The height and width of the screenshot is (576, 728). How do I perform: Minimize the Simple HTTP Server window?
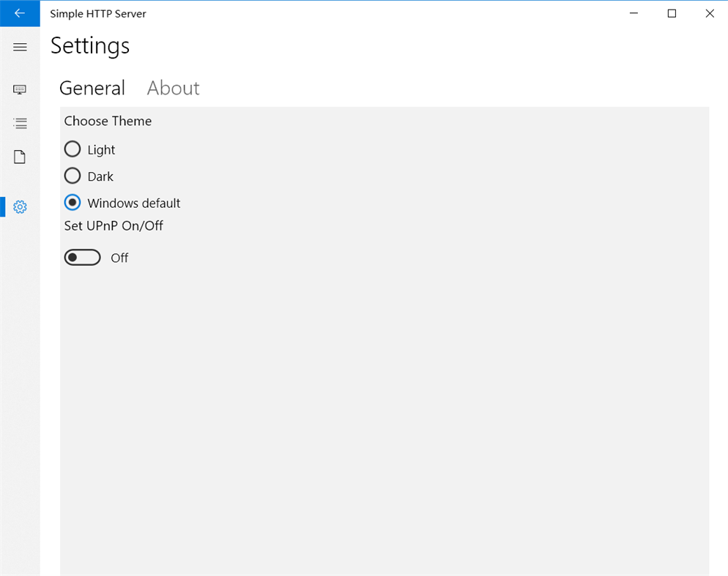(633, 13)
